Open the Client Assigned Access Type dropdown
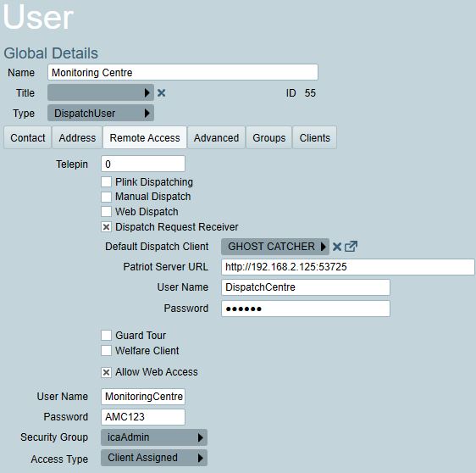The height and width of the screenshot is (473, 476). [154, 458]
